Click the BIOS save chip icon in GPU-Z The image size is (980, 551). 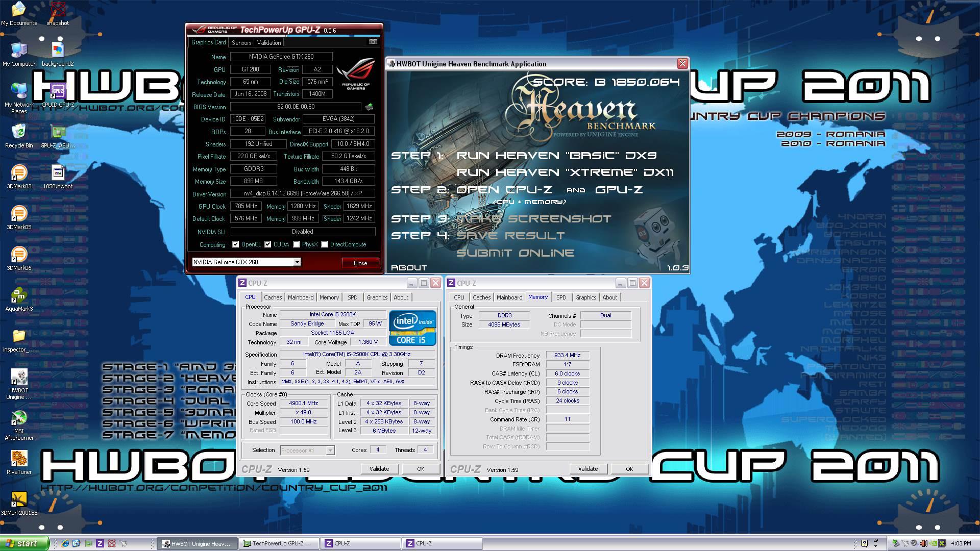(369, 107)
